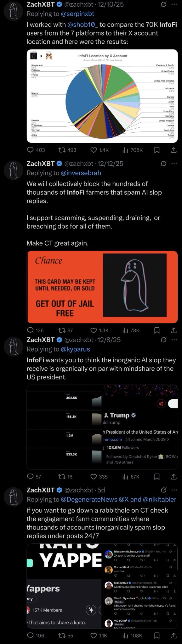Like the US president mindshare tweet
The image size is (182, 644).
tap(94, 476)
